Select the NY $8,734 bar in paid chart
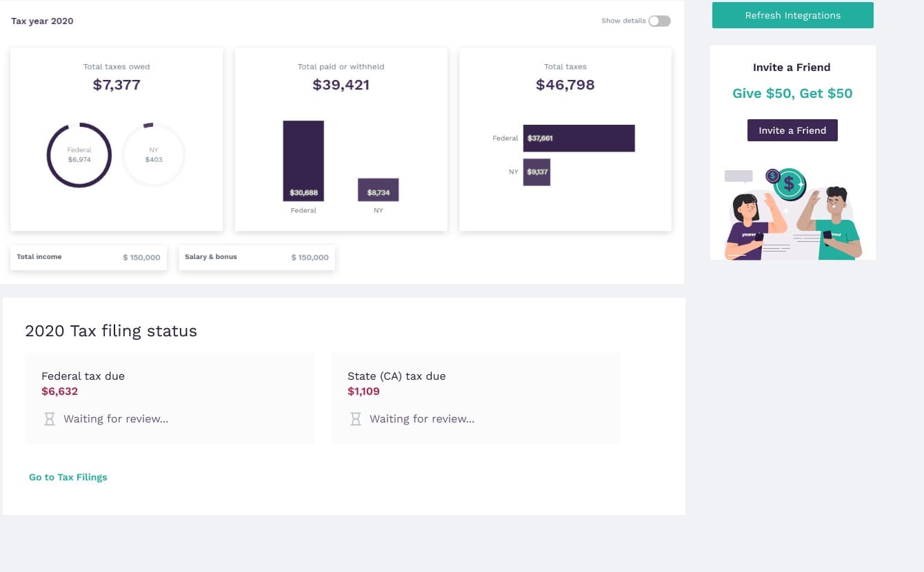Image resolution: width=924 pixels, height=572 pixels. coord(378,188)
